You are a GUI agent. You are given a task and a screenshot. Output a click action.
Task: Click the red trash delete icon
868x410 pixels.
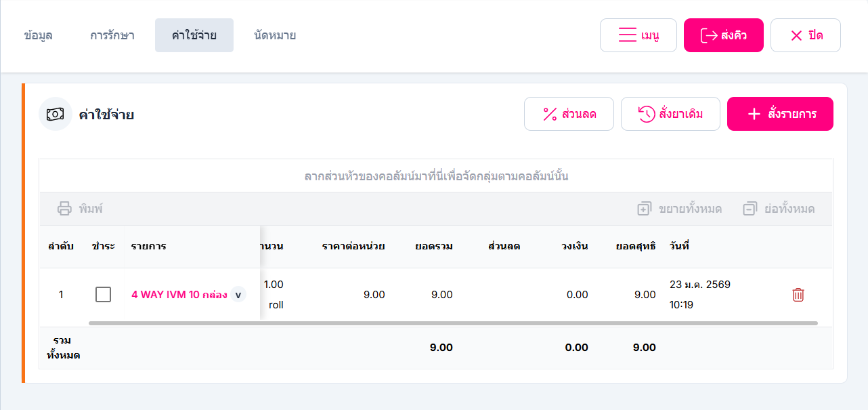coord(798,295)
